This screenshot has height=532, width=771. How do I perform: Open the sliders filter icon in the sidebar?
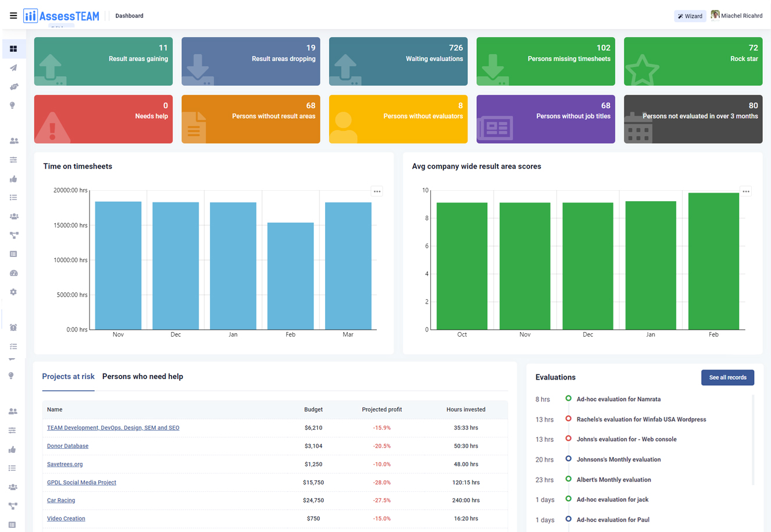[x=13, y=159]
